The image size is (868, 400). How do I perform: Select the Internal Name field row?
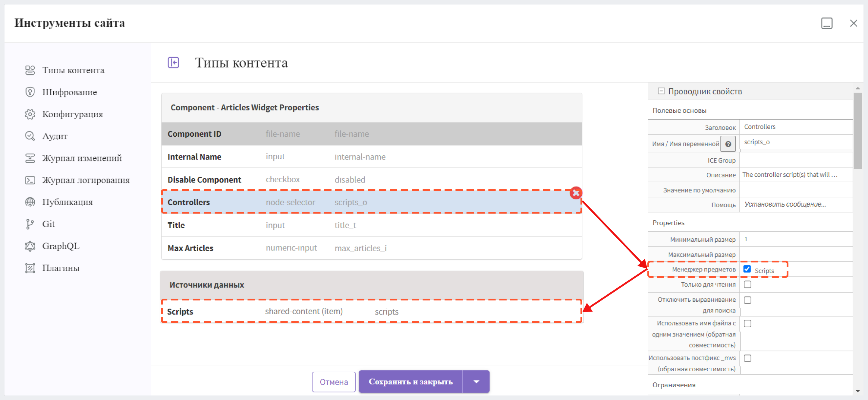371,157
